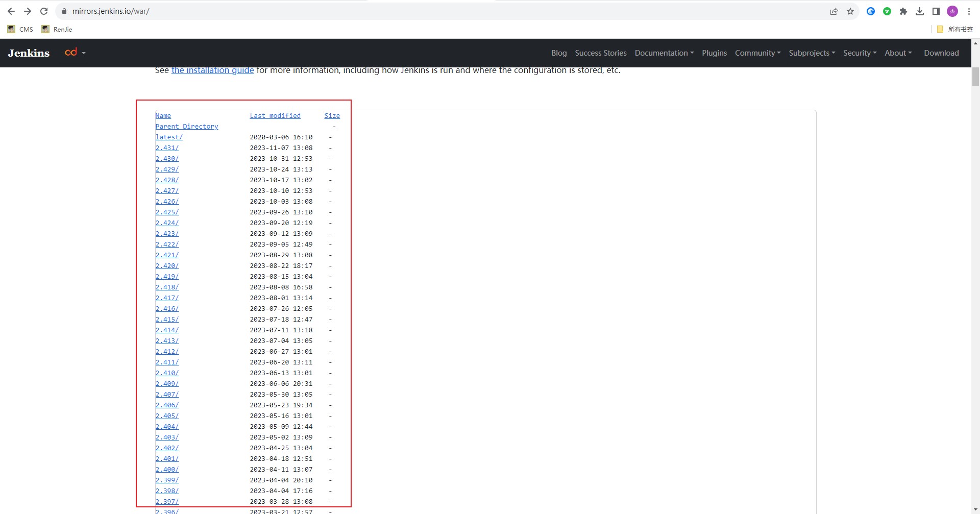The height and width of the screenshot is (514, 980).
Task: Expand the Community dropdown menu
Action: point(757,53)
